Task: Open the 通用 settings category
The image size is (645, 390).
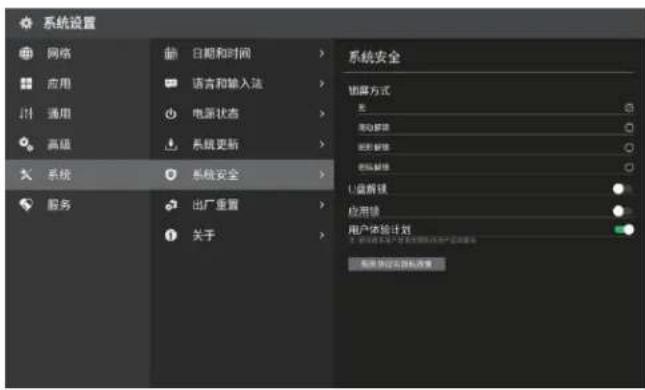Action: click(78, 114)
